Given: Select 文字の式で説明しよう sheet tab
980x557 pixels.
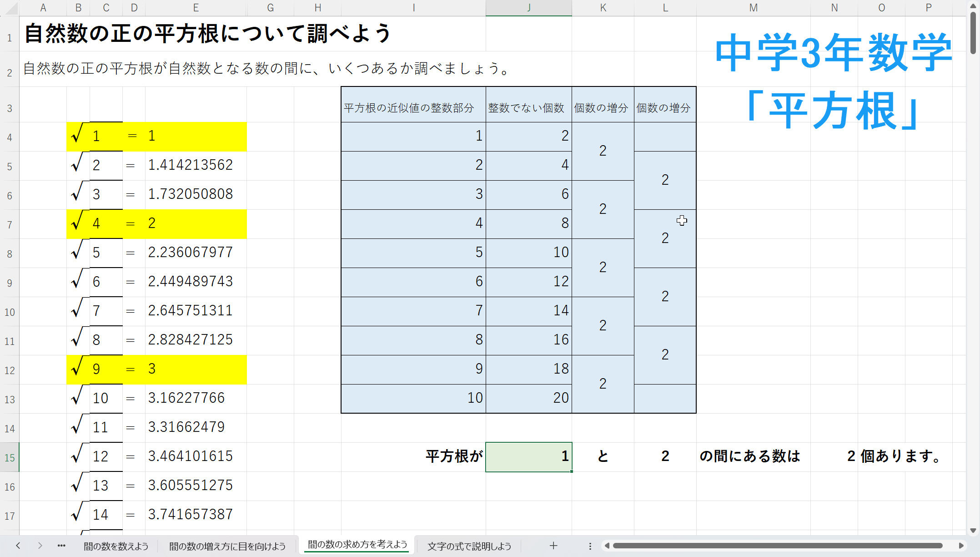Looking at the screenshot, I should pyautogui.click(x=469, y=546).
